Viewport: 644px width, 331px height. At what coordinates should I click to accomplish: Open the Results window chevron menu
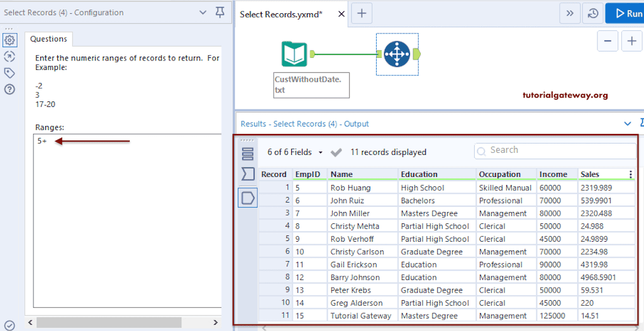tap(627, 124)
